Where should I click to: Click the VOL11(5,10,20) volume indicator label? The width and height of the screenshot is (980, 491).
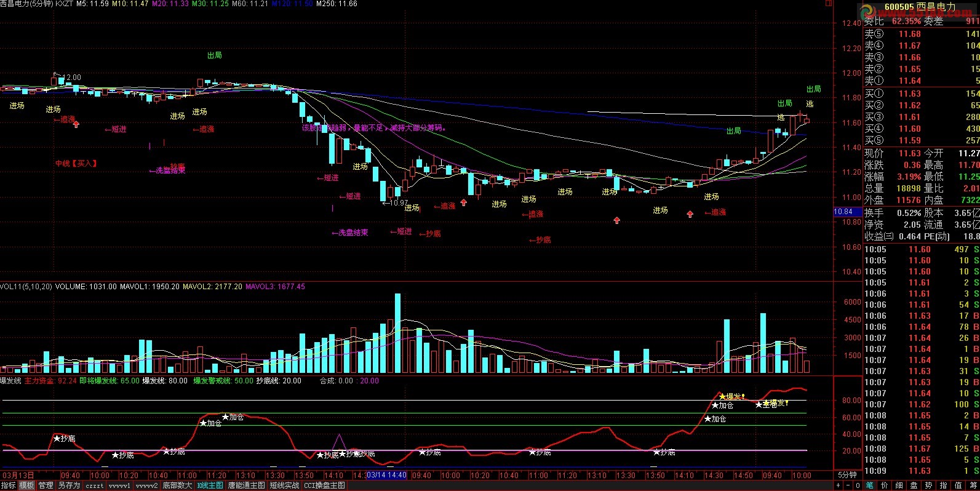click(26, 287)
